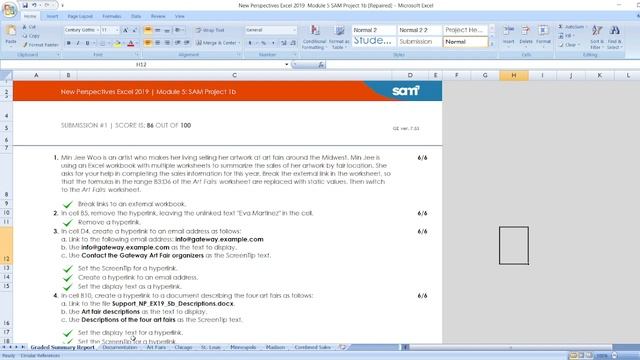
Task: Click the Office button
Action: pyautogui.click(x=9, y=10)
